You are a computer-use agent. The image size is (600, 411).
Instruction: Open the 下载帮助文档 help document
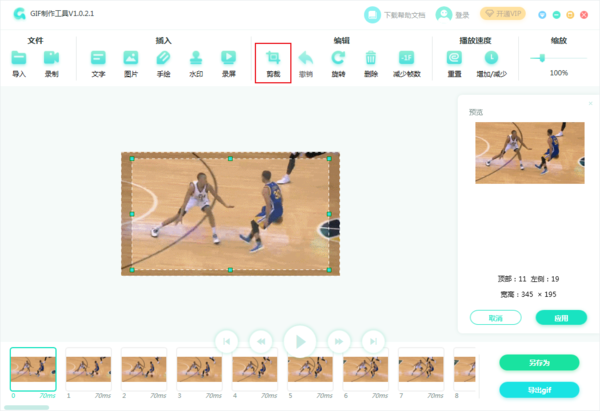click(x=395, y=15)
